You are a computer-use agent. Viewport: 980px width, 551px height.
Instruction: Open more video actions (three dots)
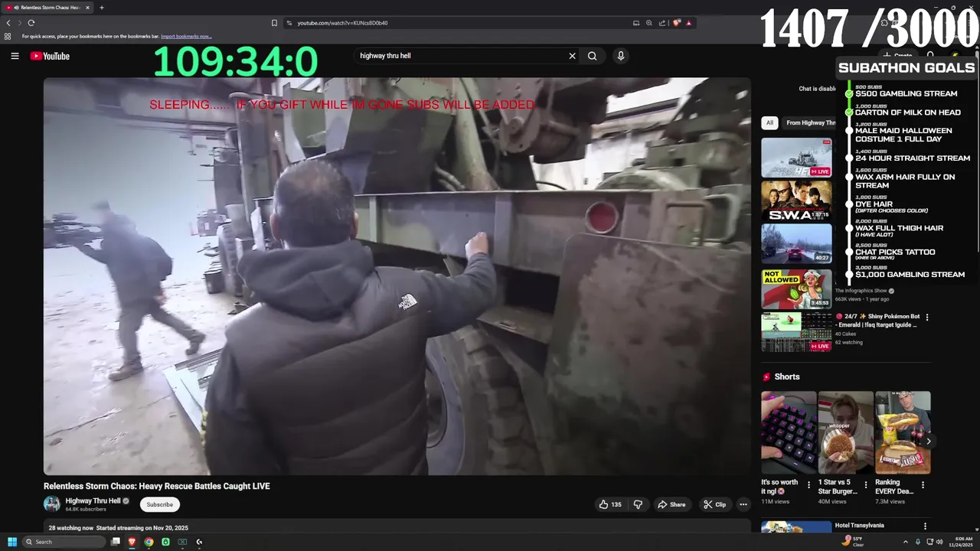click(x=743, y=504)
